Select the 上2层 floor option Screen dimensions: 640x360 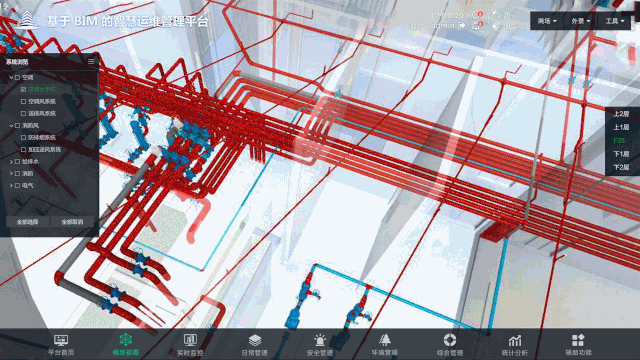(621, 114)
